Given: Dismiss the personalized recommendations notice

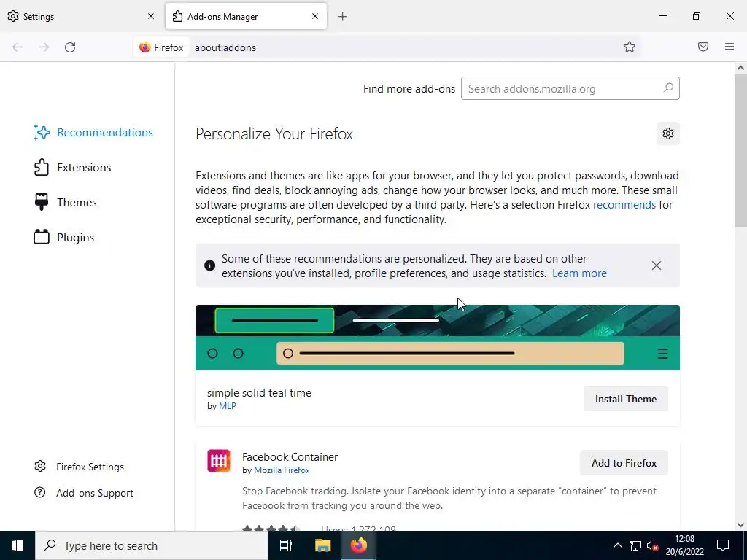Looking at the screenshot, I should 657,265.
